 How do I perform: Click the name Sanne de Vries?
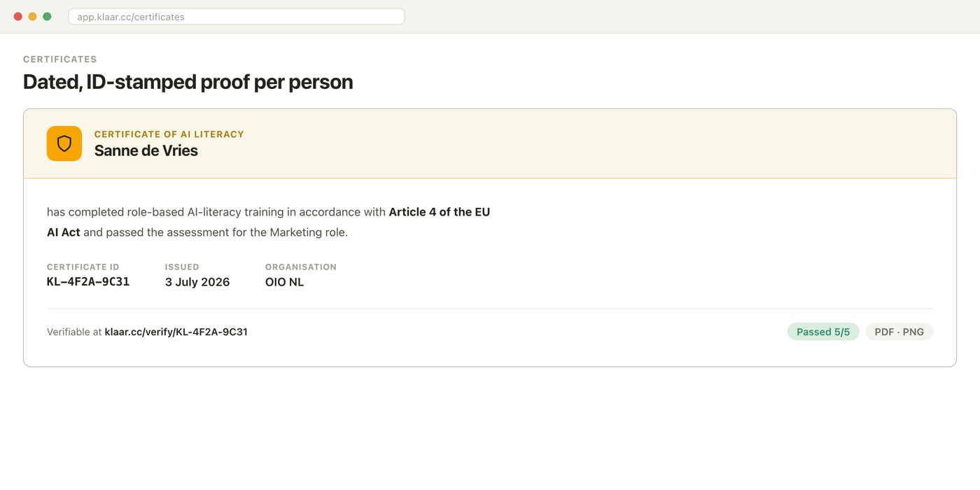click(146, 150)
